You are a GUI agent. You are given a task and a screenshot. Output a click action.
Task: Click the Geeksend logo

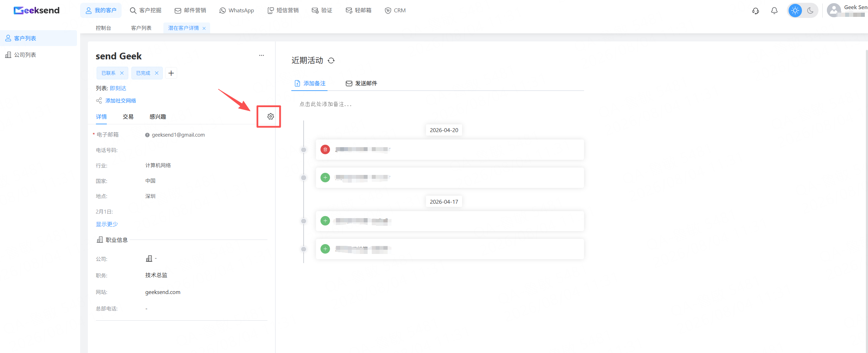pyautogui.click(x=37, y=11)
